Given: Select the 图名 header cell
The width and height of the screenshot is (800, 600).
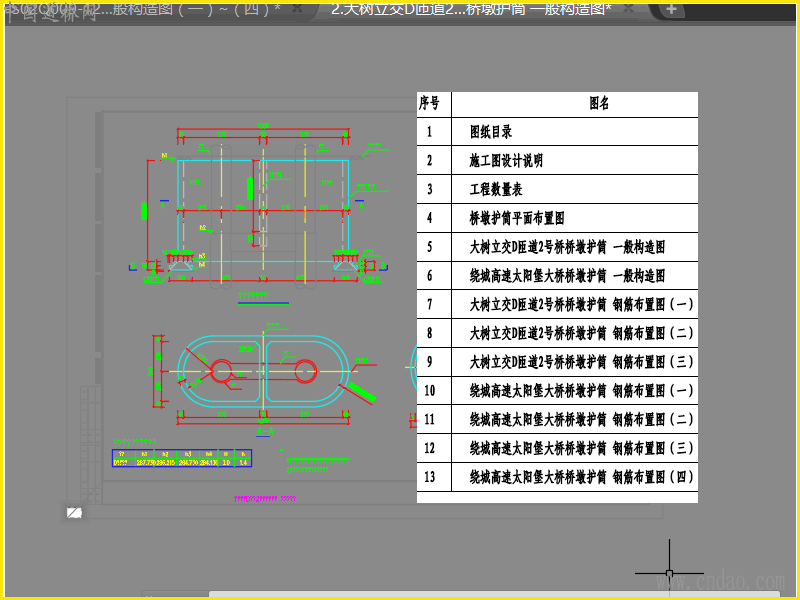Looking at the screenshot, I should pos(574,105).
